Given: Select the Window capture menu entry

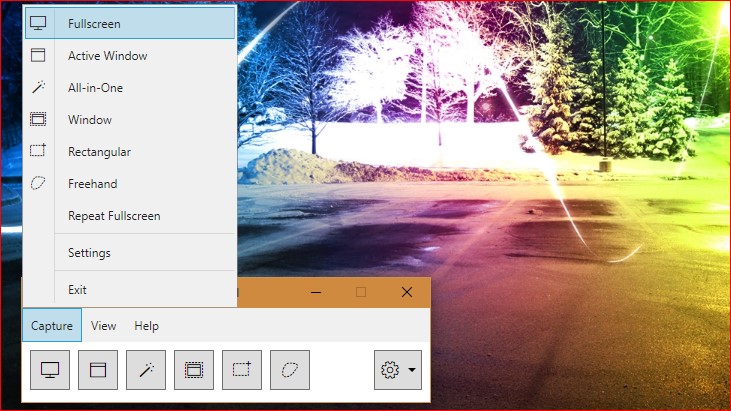Looking at the screenshot, I should [130, 120].
